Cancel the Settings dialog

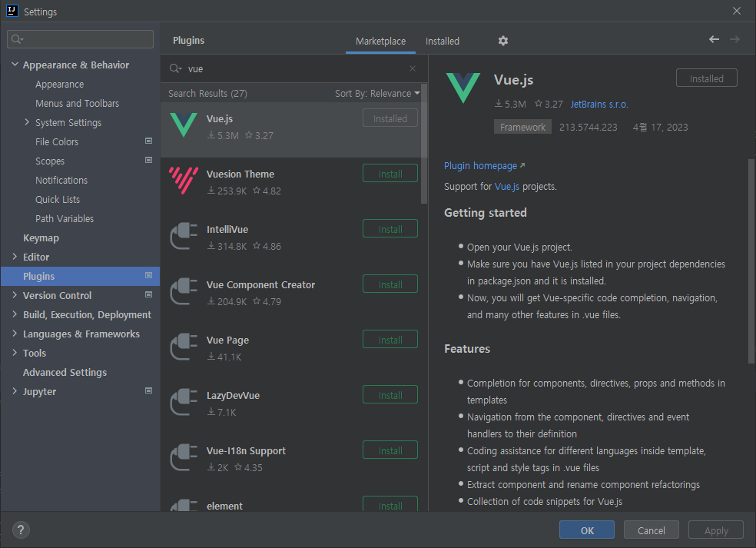pos(652,530)
